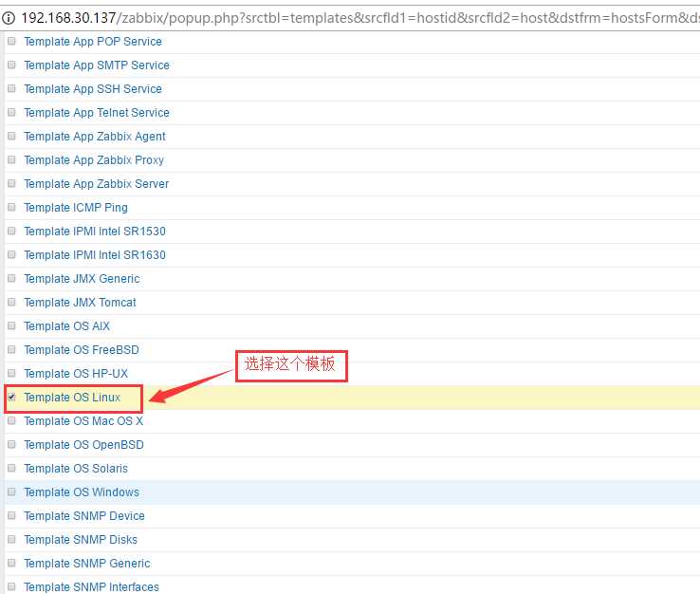Check Template OS Windows checkbox
Screen dimensions: 700x594
[x=11, y=492]
